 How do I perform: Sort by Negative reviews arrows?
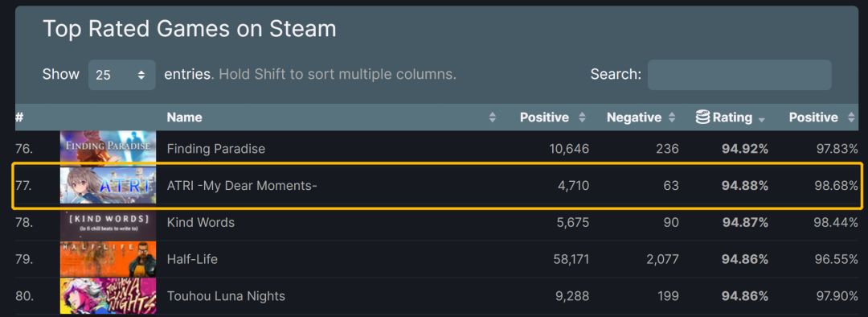672,117
